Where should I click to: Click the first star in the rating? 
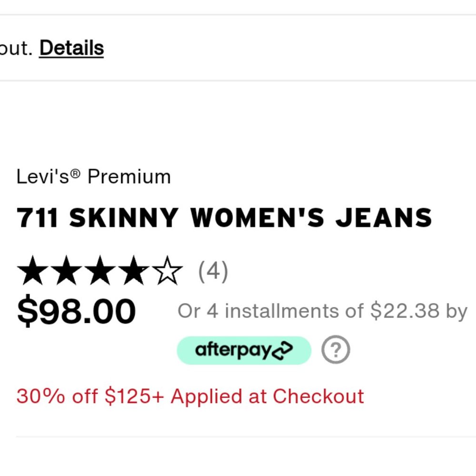coord(31,269)
